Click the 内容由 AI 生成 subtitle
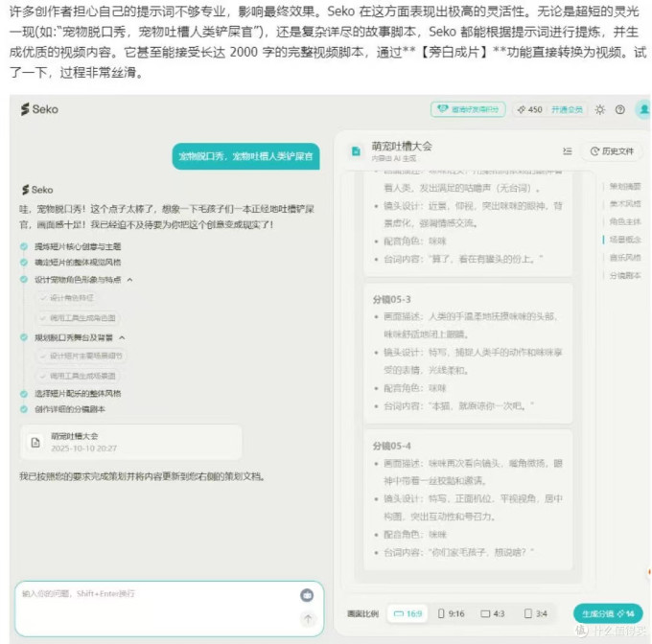The height and width of the screenshot is (644, 652). (x=394, y=158)
